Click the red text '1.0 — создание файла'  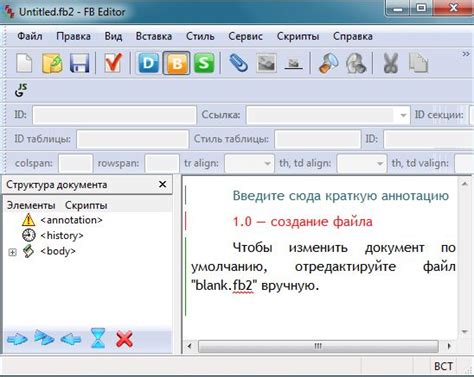(x=302, y=222)
